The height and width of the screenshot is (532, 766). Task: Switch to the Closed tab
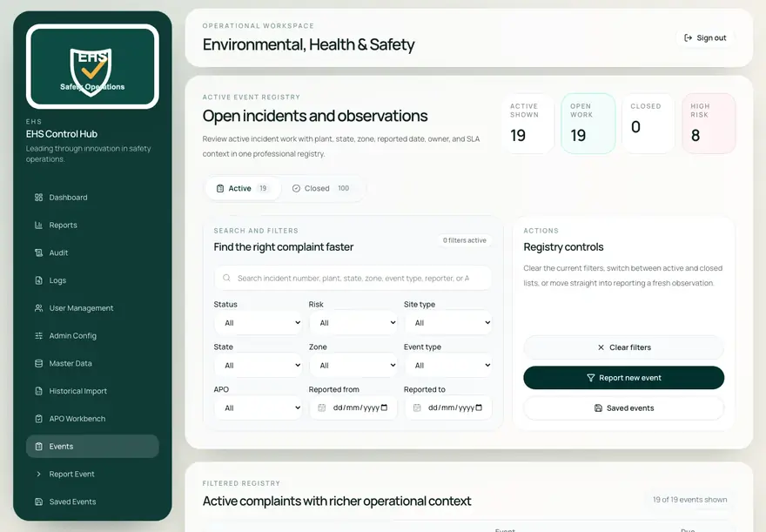point(321,189)
